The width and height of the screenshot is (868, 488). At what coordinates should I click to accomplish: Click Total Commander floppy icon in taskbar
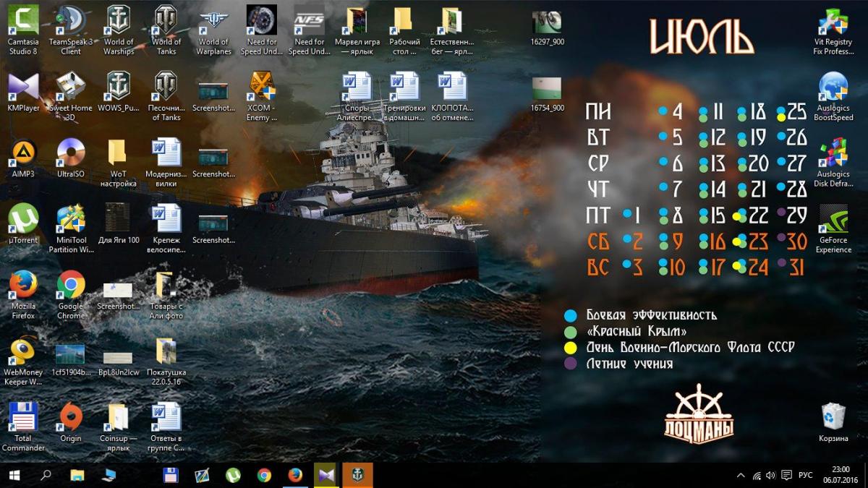pyautogui.click(x=171, y=475)
